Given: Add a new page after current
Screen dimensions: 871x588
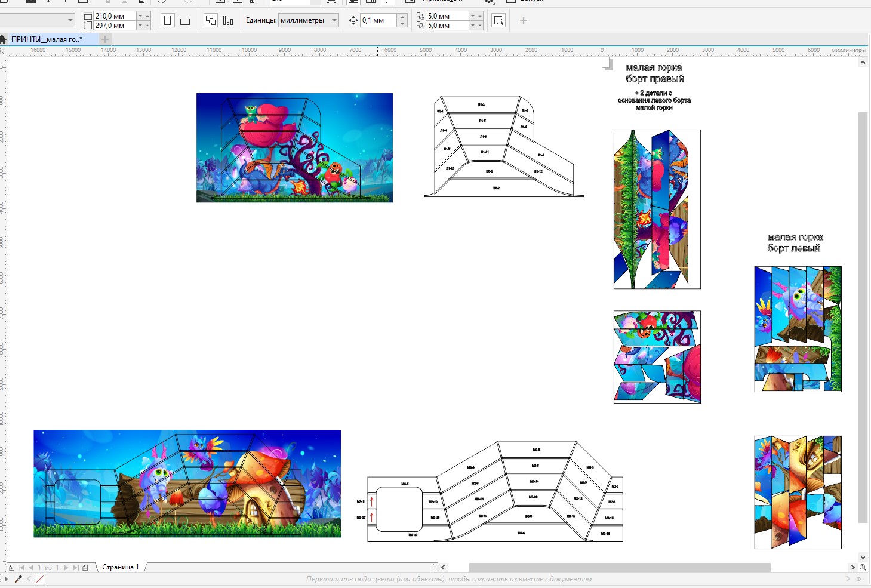Looking at the screenshot, I should coord(85,567).
